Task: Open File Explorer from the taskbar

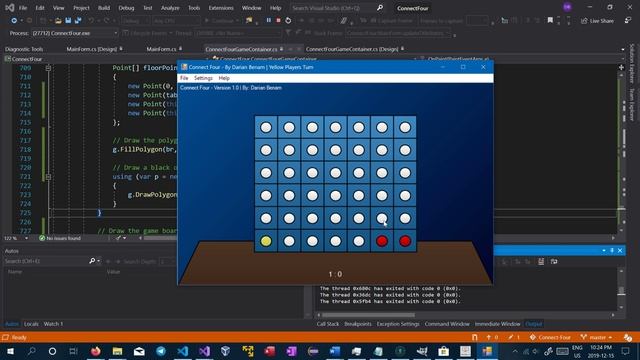Action: 118,351
